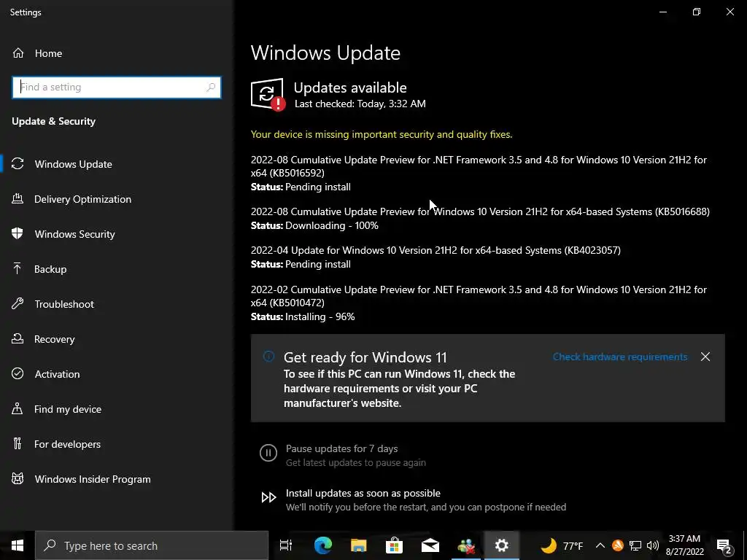Click the search magnifier in settings box

(x=211, y=87)
